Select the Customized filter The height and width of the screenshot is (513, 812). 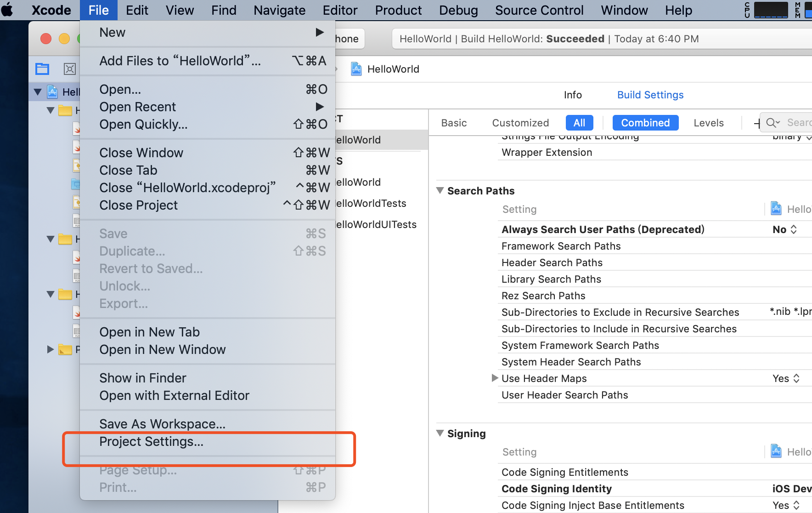click(x=520, y=123)
